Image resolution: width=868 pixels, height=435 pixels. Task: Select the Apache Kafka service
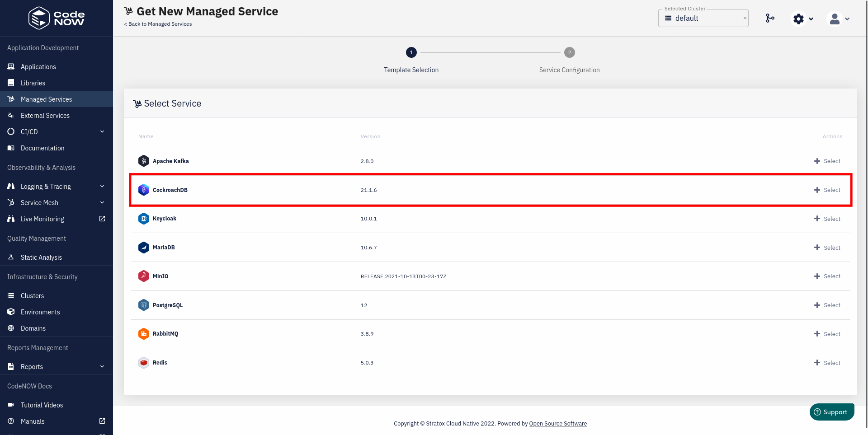[827, 161]
